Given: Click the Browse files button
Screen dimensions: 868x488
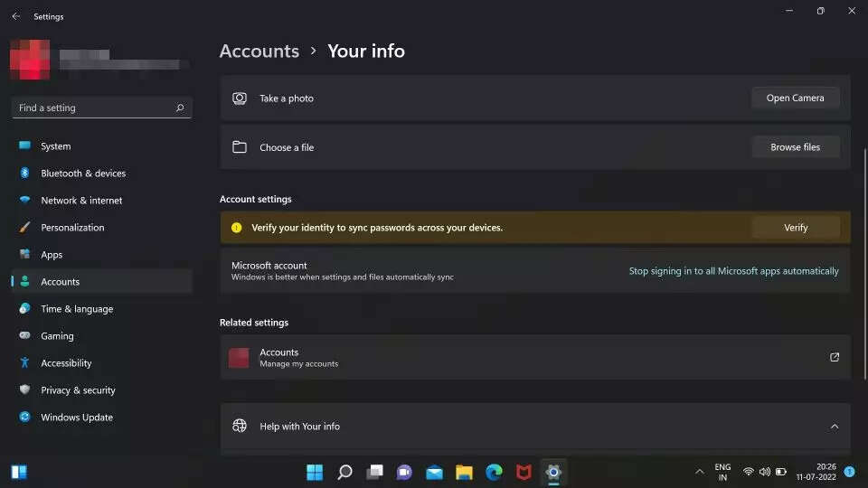Looking at the screenshot, I should [795, 147].
